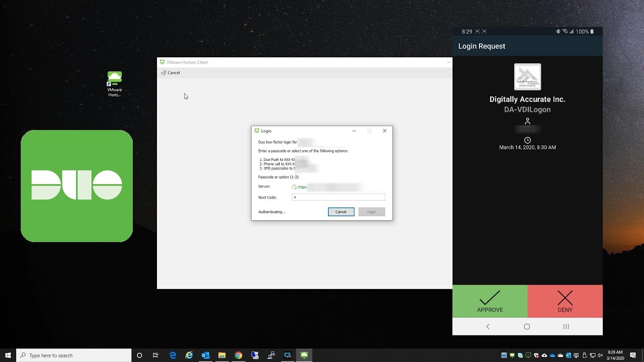Click the large Duo logo
The image size is (644, 362).
coord(77,186)
